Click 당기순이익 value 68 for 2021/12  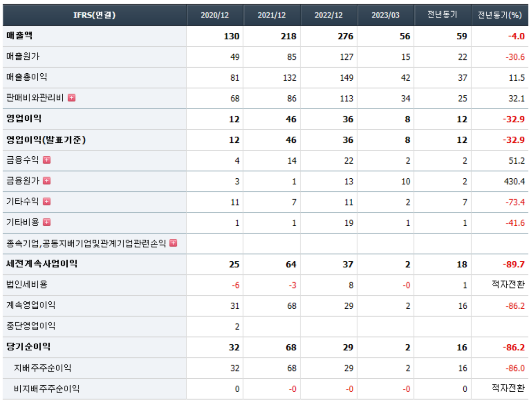pos(291,347)
